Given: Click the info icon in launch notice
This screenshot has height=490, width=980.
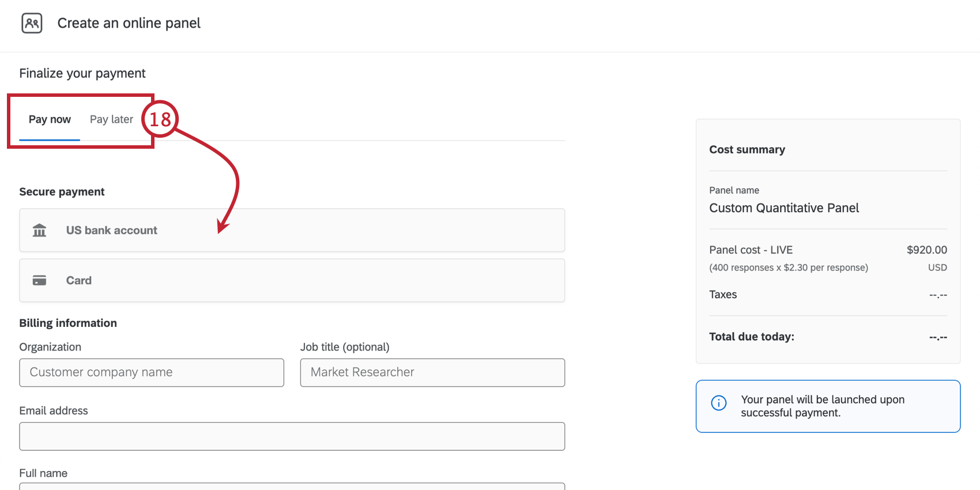Looking at the screenshot, I should pos(718,403).
